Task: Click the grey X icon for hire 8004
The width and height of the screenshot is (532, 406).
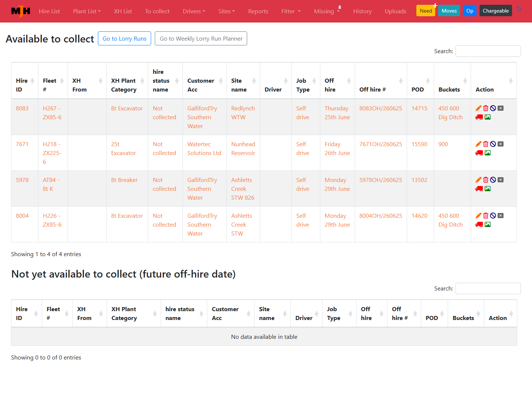Action: point(501,216)
